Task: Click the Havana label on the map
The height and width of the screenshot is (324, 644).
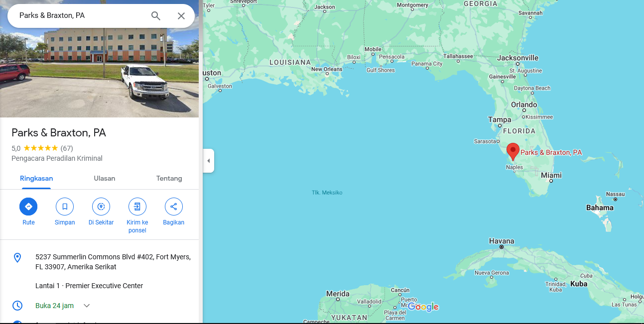Action: [502, 241]
